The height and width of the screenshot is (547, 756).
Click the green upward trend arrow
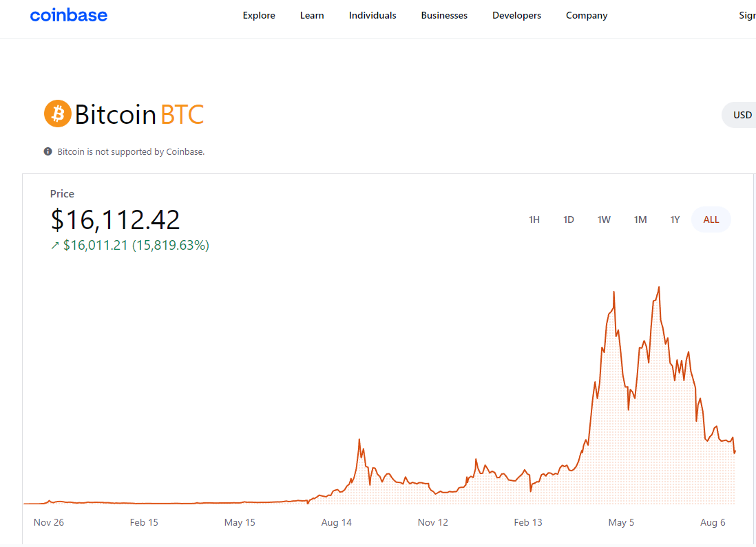click(x=54, y=245)
